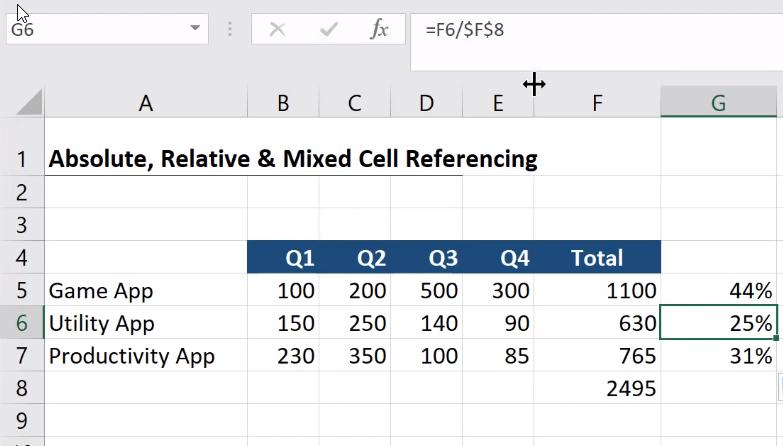Open Insert Function fx dialog

[x=379, y=29]
